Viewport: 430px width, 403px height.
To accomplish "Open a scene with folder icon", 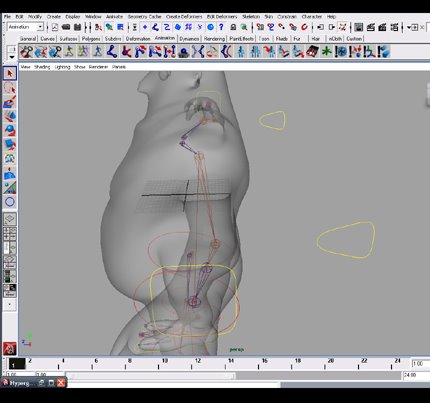I will 66,27.
